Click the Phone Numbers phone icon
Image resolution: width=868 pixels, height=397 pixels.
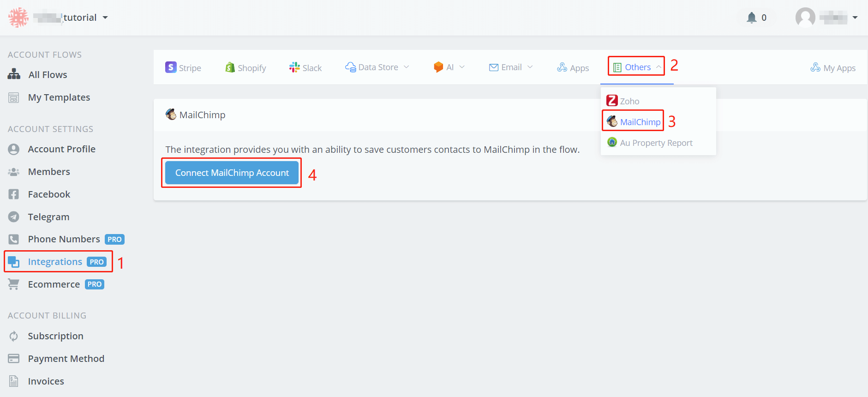pyautogui.click(x=14, y=239)
